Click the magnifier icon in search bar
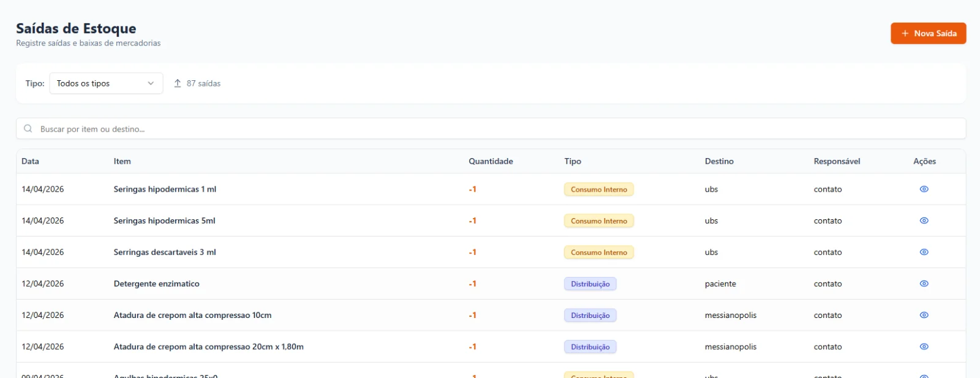The width and height of the screenshot is (980, 378). coord(28,129)
